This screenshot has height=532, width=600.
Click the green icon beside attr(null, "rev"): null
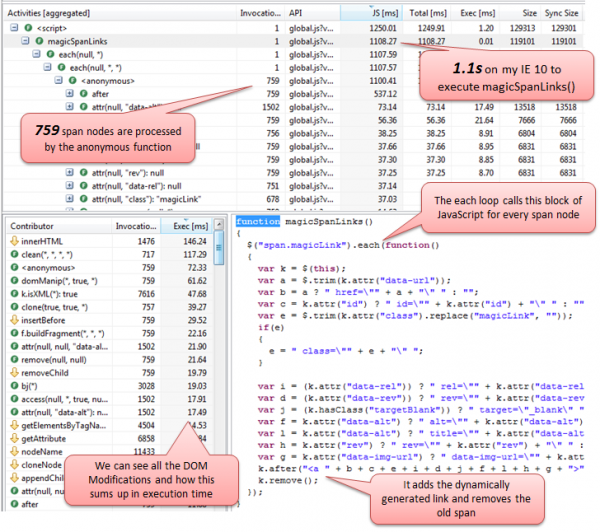[x=84, y=173]
